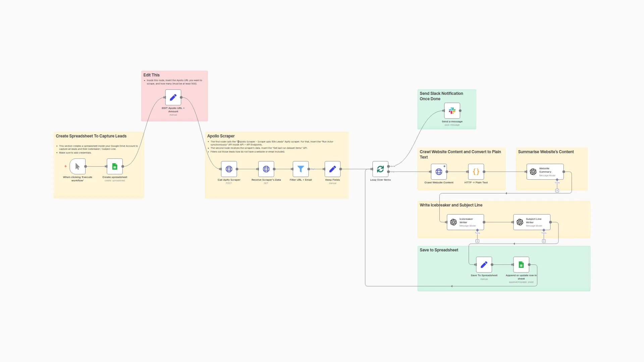Select the "Call Apify Scraper" POST node
The image size is (644, 362).
(229, 169)
